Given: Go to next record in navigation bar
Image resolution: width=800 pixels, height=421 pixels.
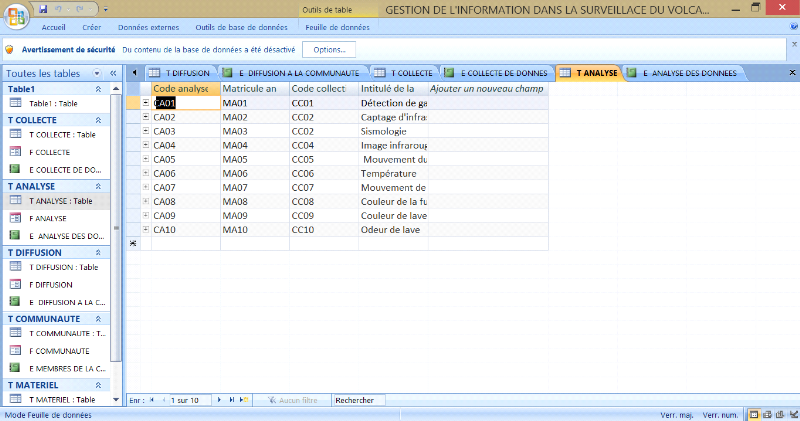Looking at the screenshot, I should [x=221, y=400].
